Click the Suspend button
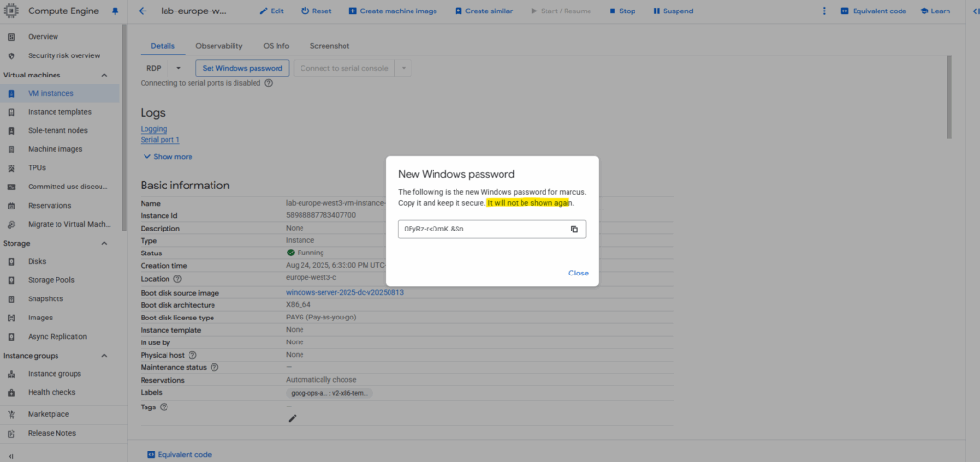 673,11
